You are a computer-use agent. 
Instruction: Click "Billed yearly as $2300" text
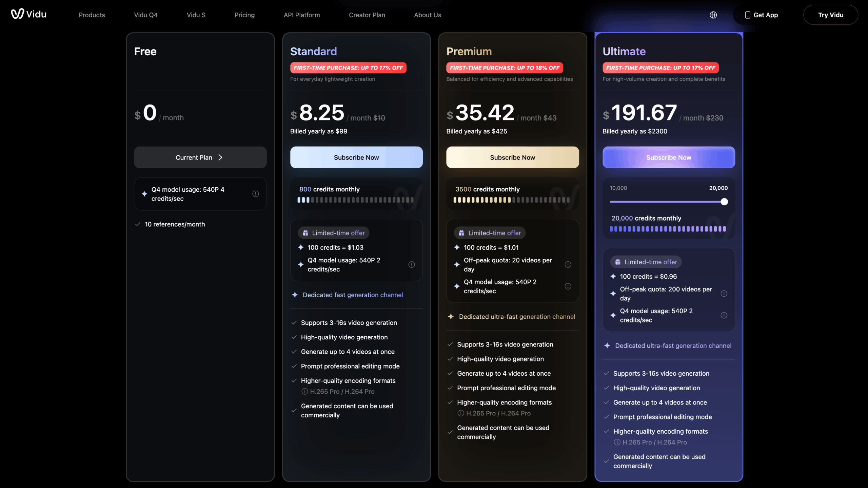click(635, 131)
